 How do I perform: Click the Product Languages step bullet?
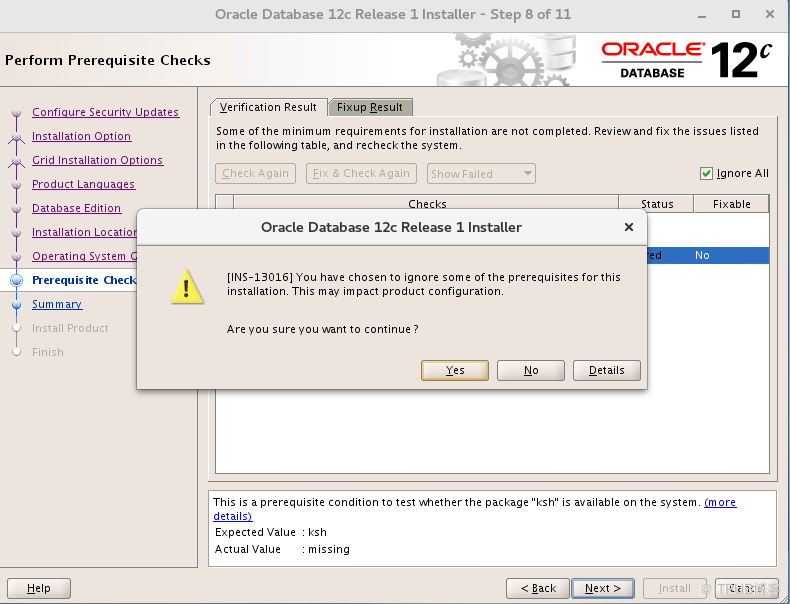click(17, 184)
